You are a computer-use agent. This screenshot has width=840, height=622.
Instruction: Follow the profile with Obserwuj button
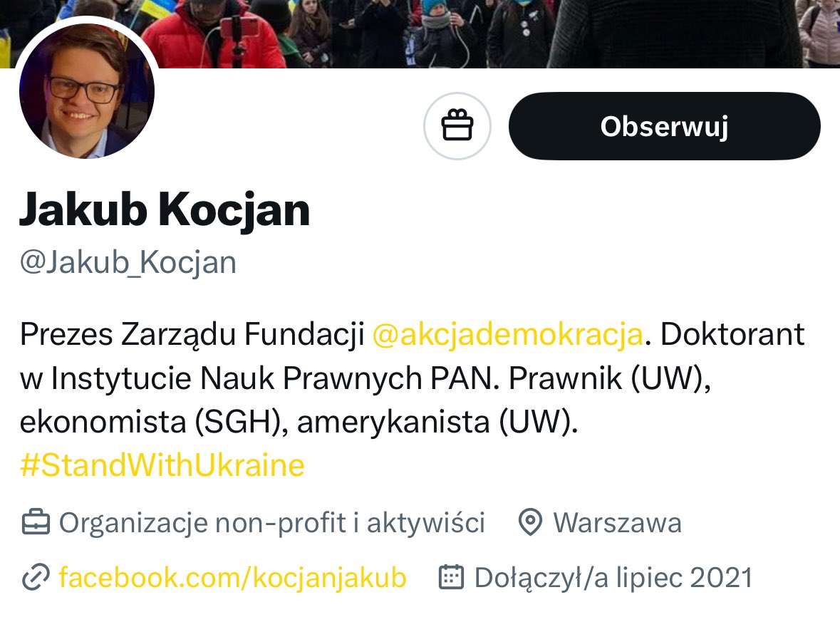click(664, 126)
